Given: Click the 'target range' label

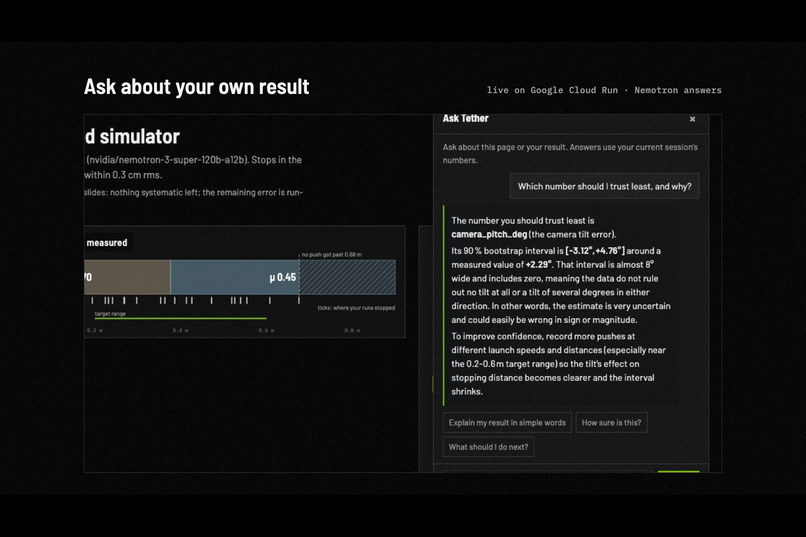Looking at the screenshot, I should pos(110,313).
